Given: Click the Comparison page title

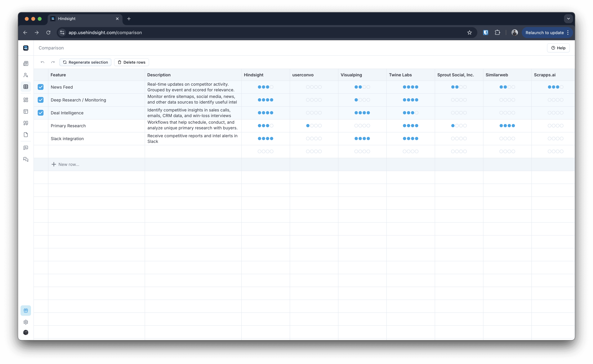Looking at the screenshot, I should coord(51,48).
